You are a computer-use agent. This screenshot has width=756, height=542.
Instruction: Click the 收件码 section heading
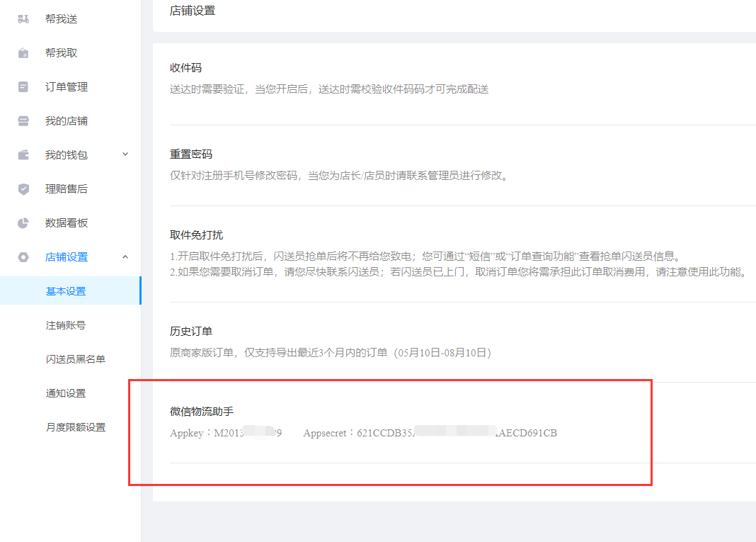click(185, 68)
